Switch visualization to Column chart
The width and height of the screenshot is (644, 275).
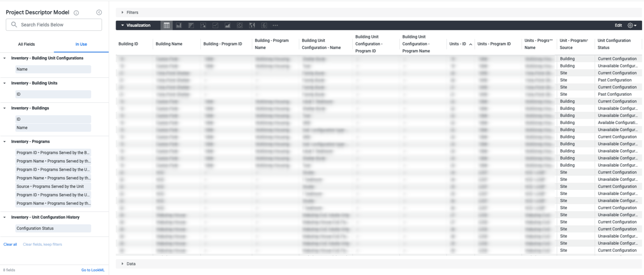(x=179, y=25)
